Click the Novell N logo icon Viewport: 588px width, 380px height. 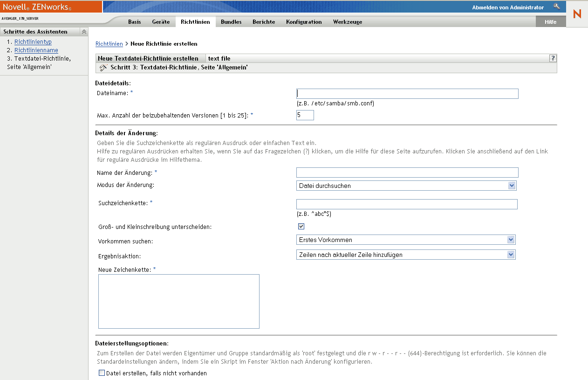click(577, 14)
